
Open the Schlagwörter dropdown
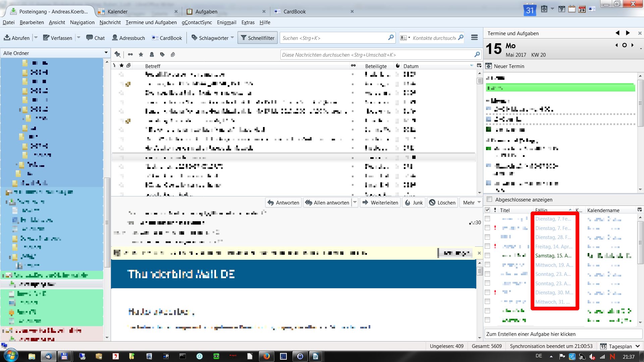(x=213, y=38)
